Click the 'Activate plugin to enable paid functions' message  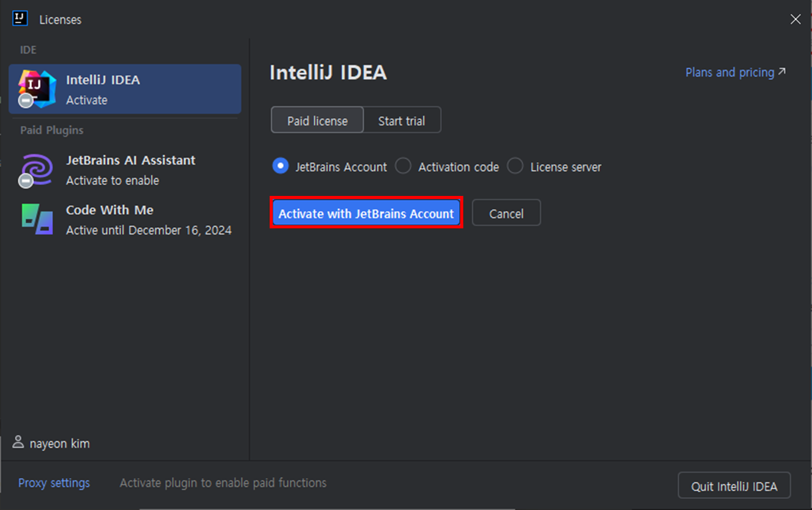(223, 483)
